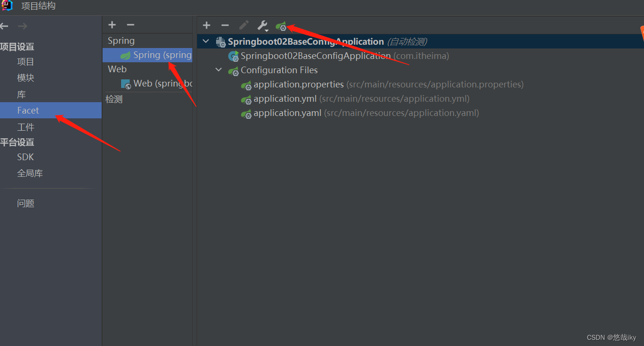Select Spring (spring...) facet entry

[147, 55]
